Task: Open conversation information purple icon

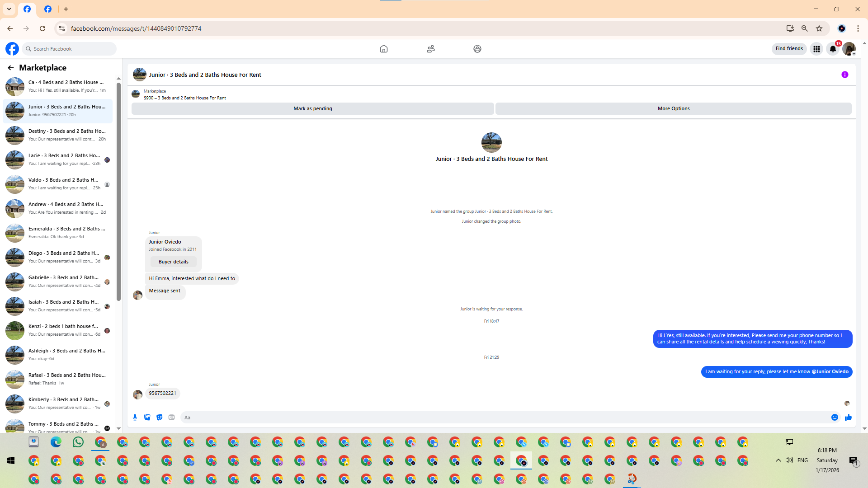Action: [x=844, y=75]
